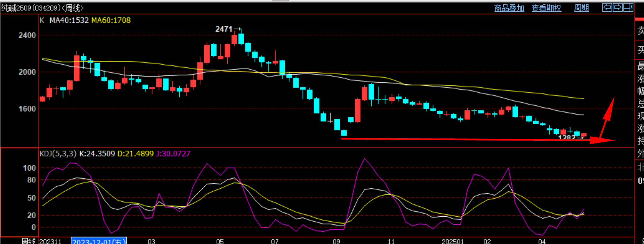The image size is (644, 244).
Task: Click the 2400 price axis label
Action: point(27,35)
